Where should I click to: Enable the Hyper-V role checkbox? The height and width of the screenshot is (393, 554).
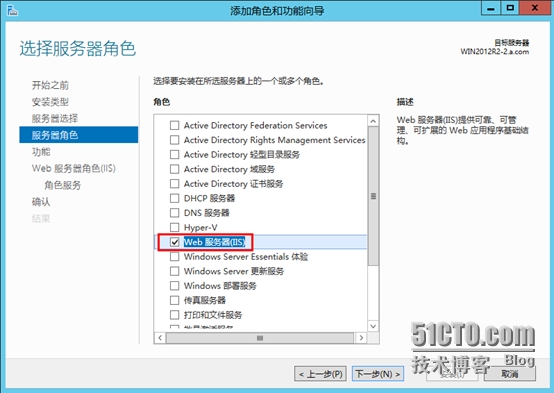coord(175,227)
